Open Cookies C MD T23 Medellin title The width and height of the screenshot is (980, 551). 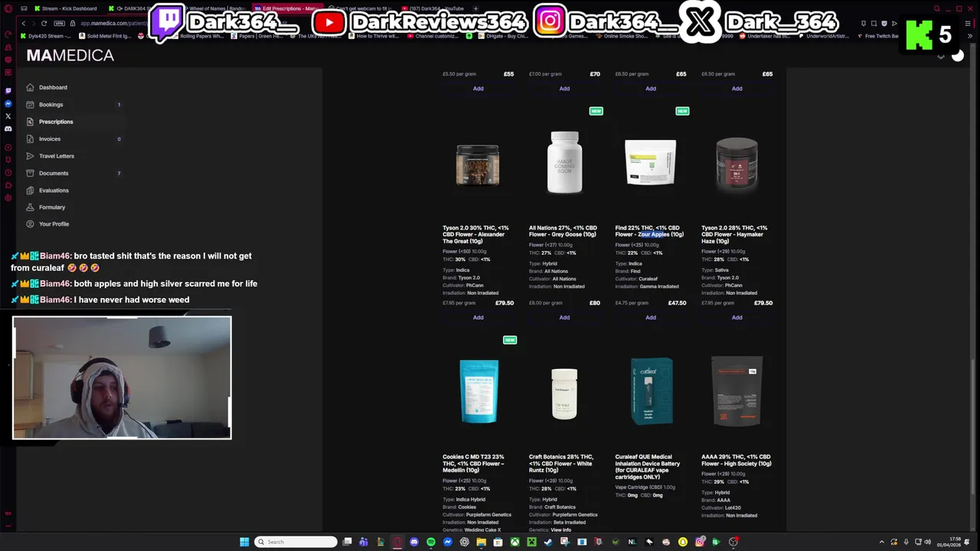coord(473,464)
